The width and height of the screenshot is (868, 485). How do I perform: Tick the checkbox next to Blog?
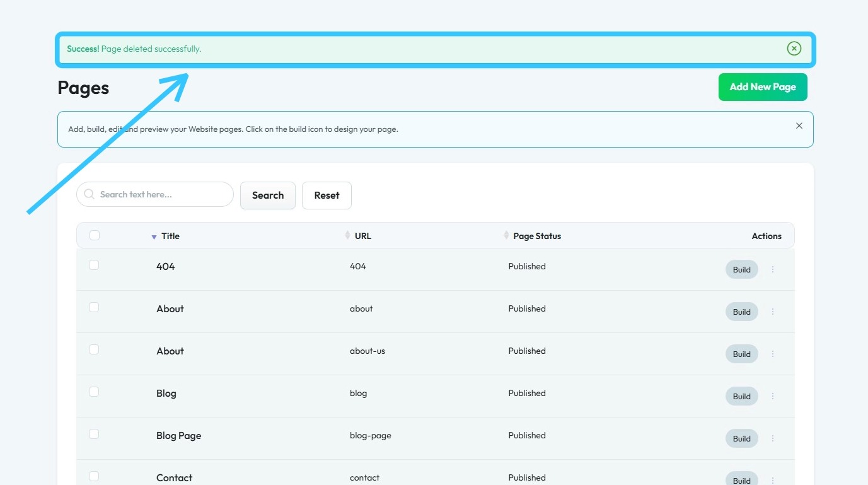pos(94,392)
